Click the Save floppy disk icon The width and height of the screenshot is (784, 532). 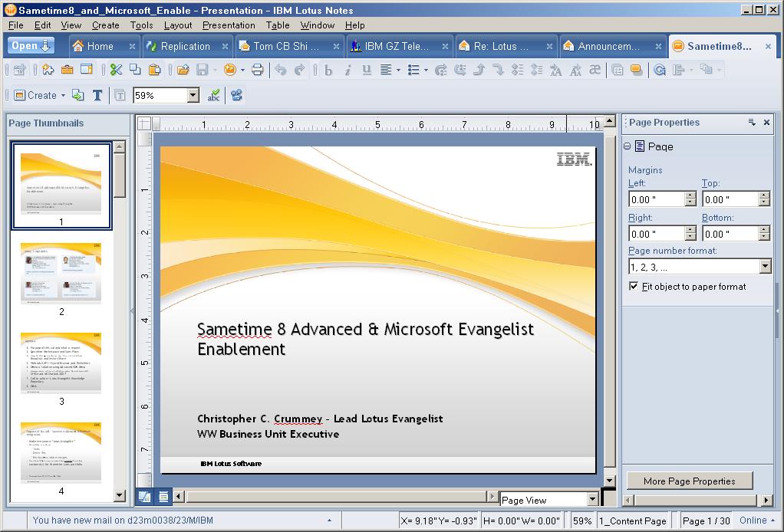coord(202,70)
